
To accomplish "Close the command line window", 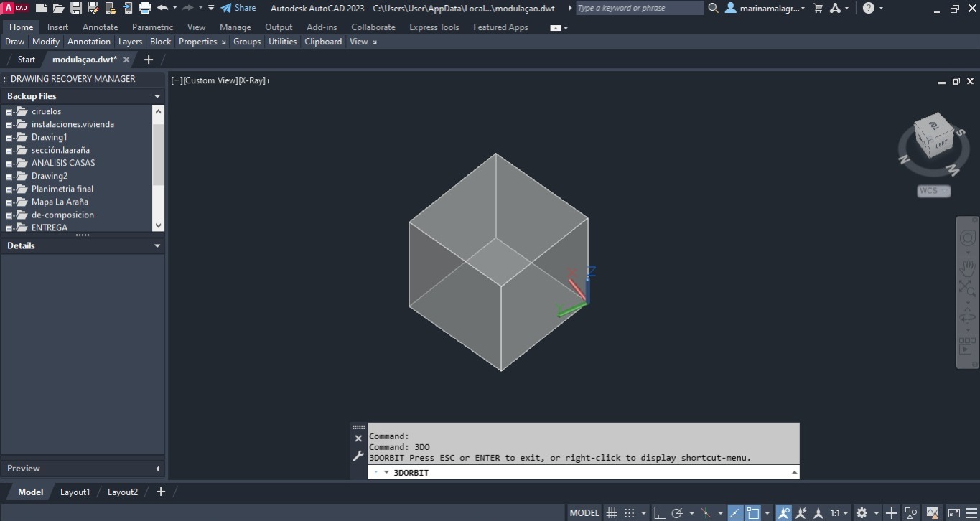I will [358, 438].
